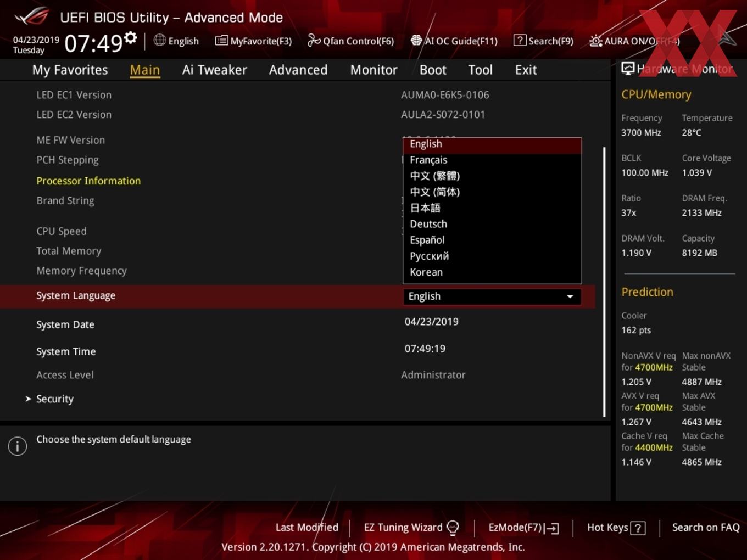Select Español in language list
Screen dimensions: 747x560
(x=492, y=240)
